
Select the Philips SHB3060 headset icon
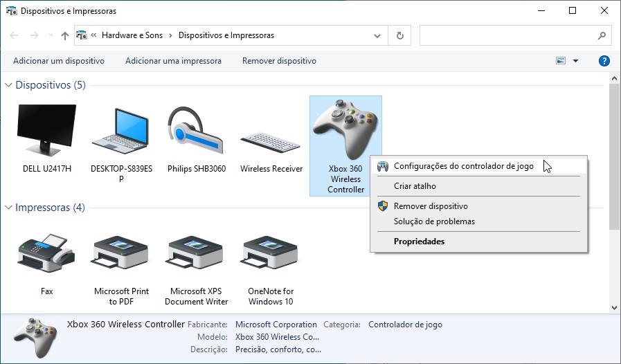[196, 130]
